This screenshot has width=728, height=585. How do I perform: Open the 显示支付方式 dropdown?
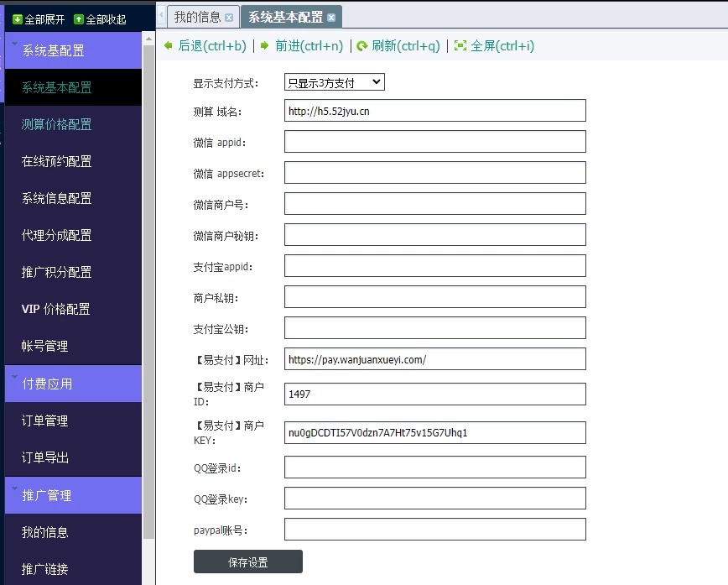tap(334, 82)
